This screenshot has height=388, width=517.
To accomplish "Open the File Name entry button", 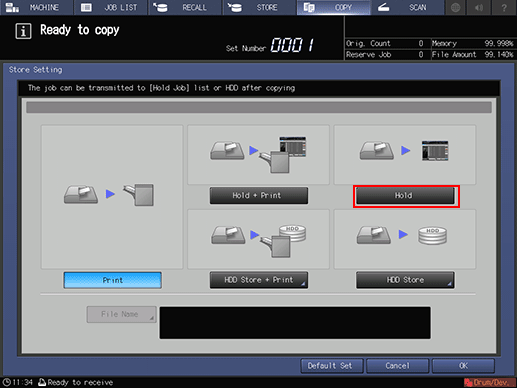I will pyautogui.click(x=121, y=314).
